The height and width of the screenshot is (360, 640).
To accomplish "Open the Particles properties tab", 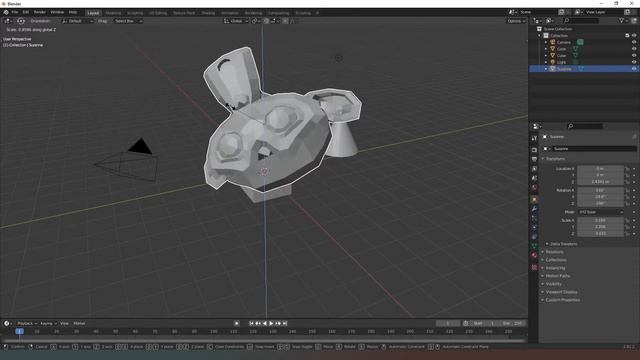I will click(534, 218).
